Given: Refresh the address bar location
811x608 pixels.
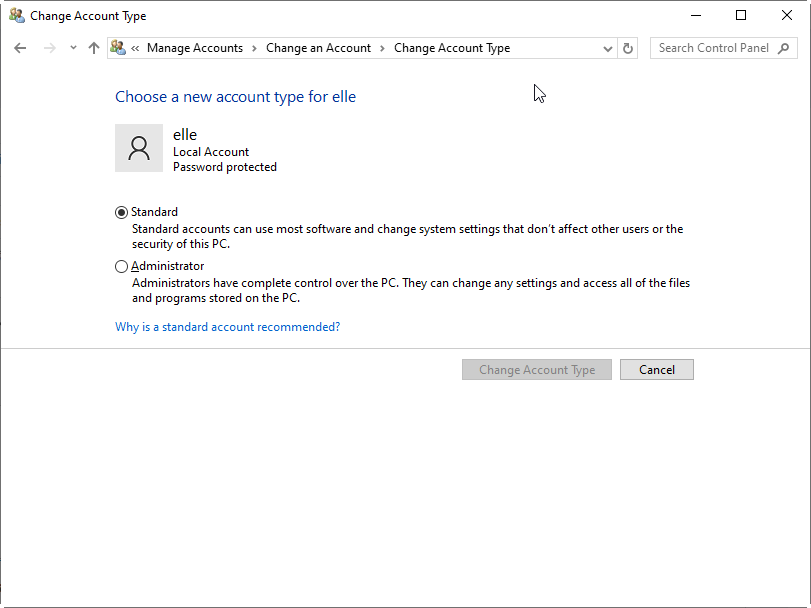Looking at the screenshot, I should click(628, 48).
